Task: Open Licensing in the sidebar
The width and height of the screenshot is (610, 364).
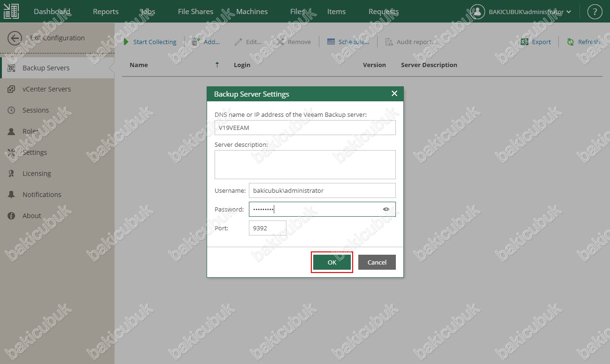Action: [37, 174]
